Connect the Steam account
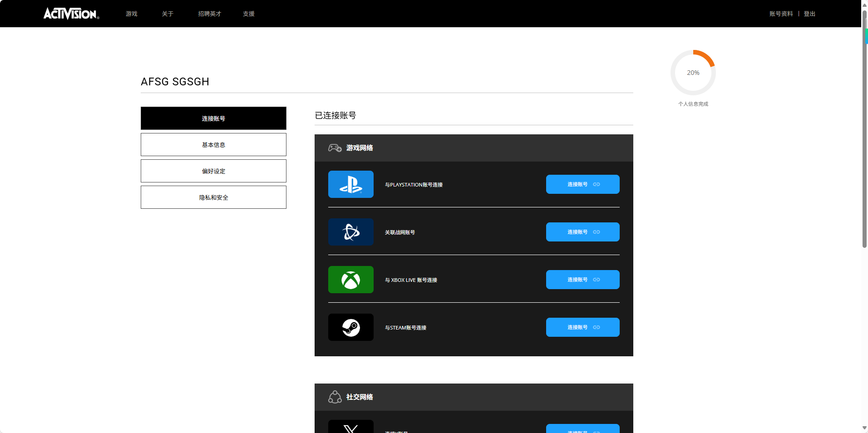The height and width of the screenshot is (433, 868). pyautogui.click(x=583, y=327)
